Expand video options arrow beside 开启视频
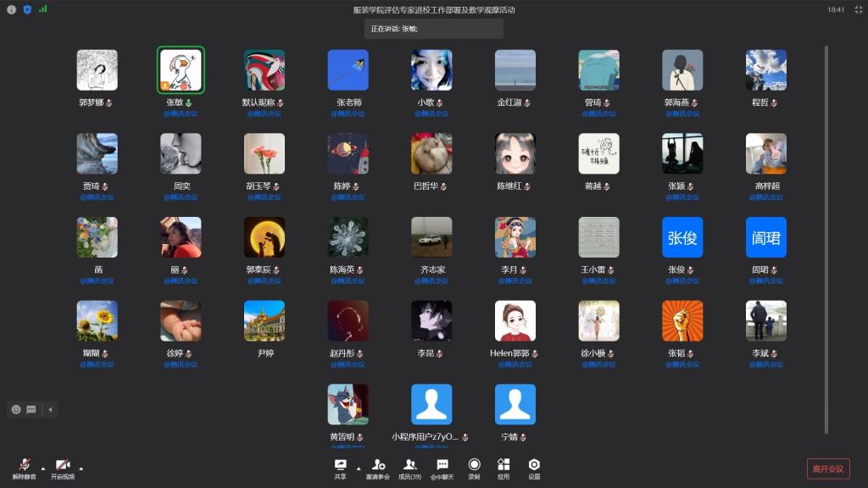Viewport: 868px width, 488px height. 81,468
